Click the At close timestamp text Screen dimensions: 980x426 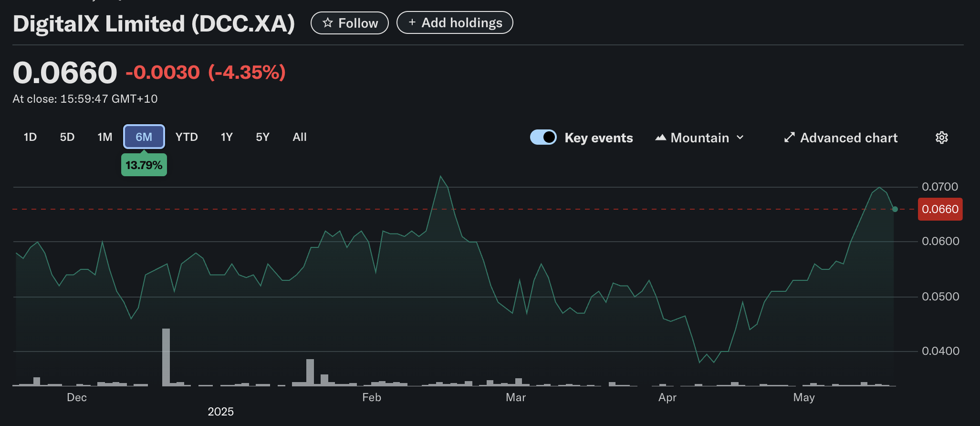[85, 99]
